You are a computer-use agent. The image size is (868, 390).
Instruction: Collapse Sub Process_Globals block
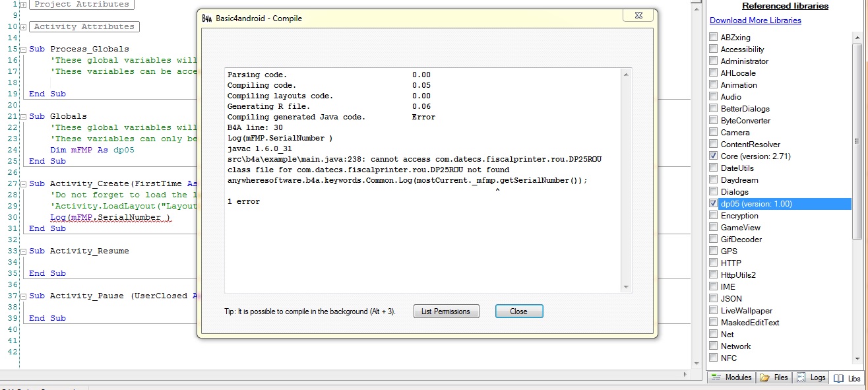(24, 49)
